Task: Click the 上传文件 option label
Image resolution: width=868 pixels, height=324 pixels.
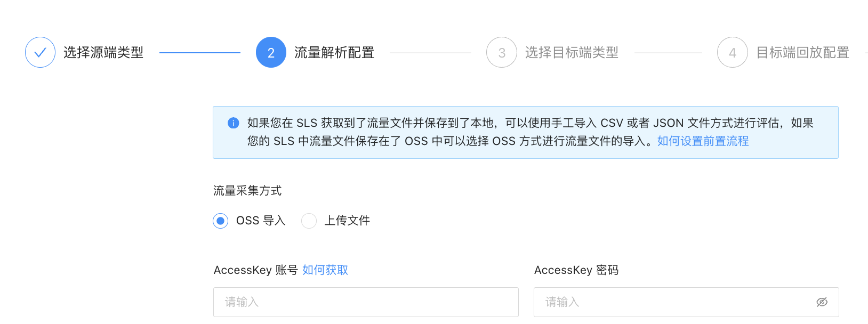Action: coord(347,221)
